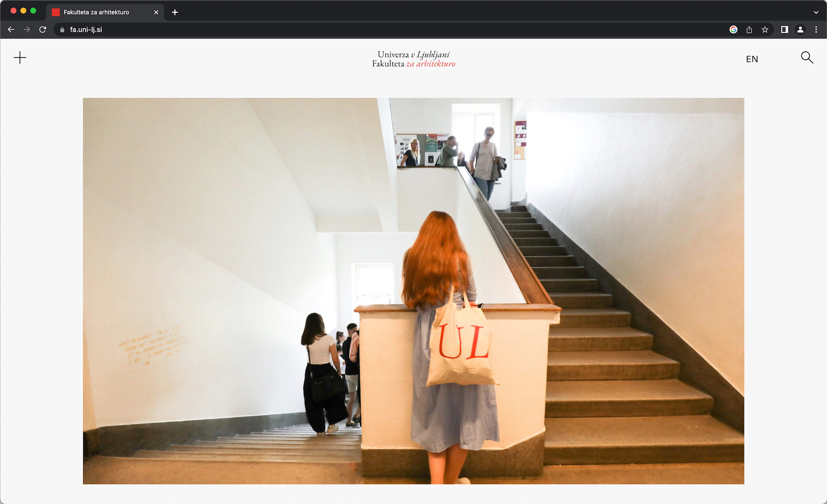Open the Google account icon in the address bar
Screen dimensions: 827x504
[x=733, y=29]
